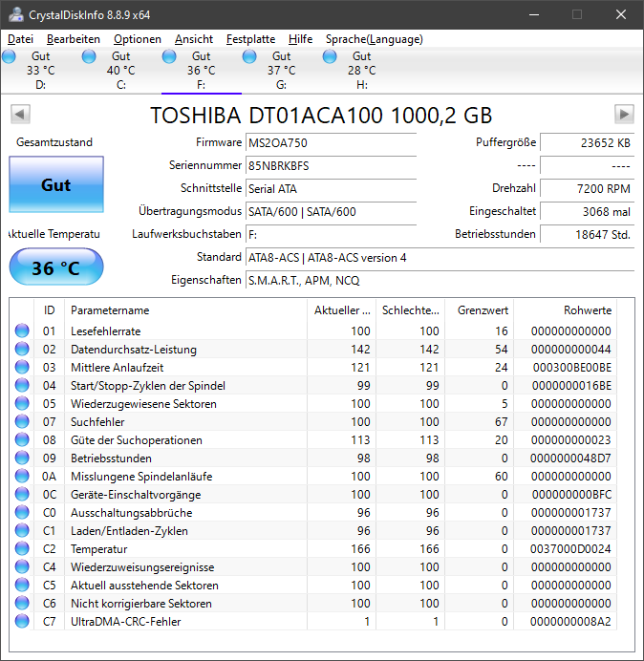This screenshot has height=661, width=644.
Task: Select drive G: status orb at 37 °C
Action: click(249, 56)
